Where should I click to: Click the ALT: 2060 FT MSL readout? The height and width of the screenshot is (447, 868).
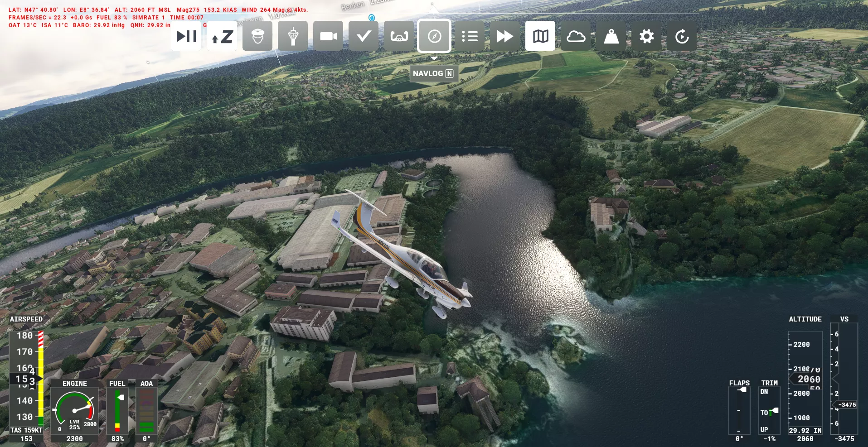[x=143, y=10]
